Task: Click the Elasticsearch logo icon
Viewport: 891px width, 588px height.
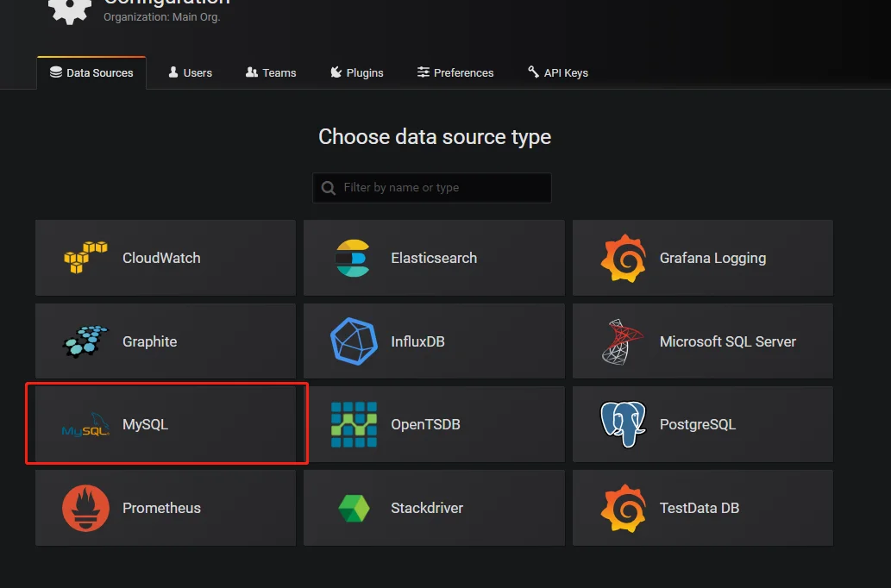Action: (x=353, y=258)
